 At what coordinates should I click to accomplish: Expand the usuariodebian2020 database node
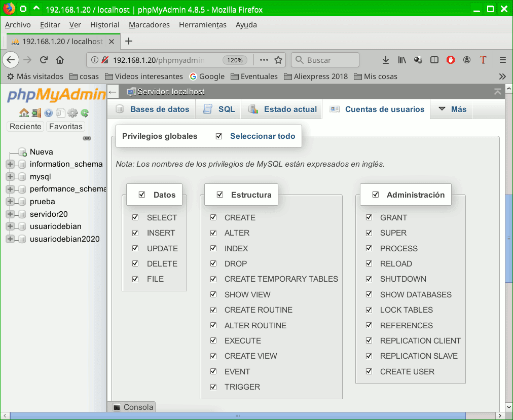pos(11,239)
